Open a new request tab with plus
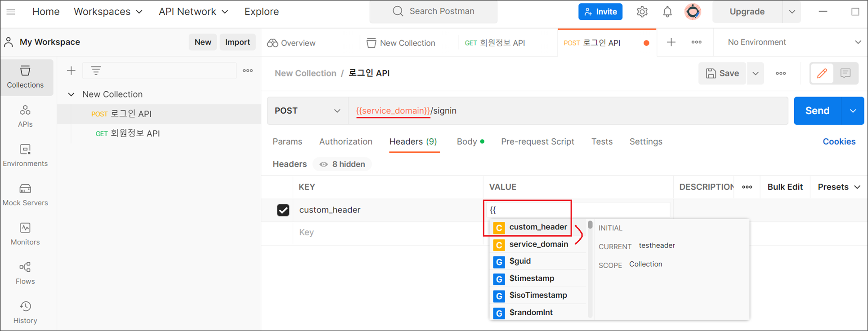Image resolution: width=868 pixels, height=331 pixels. coord(671,42)
